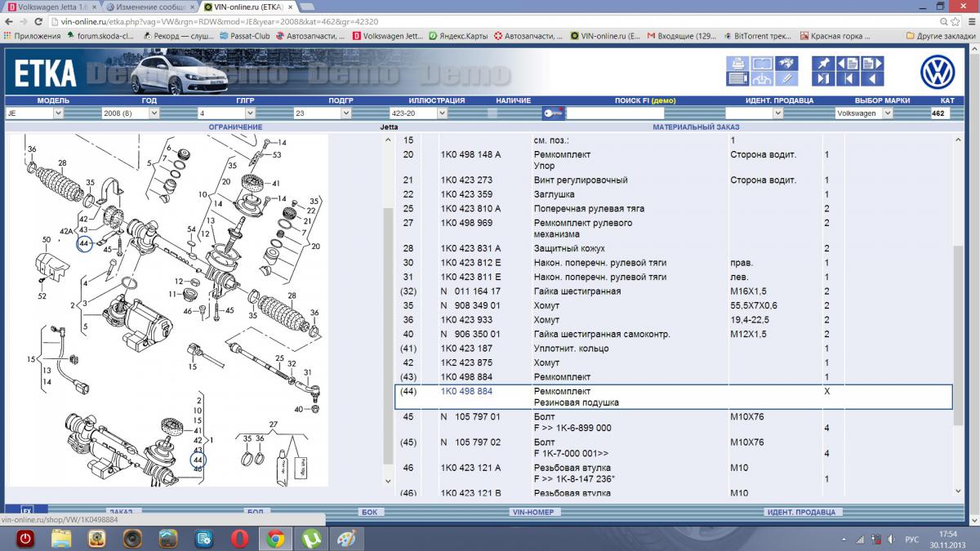980x551 pixels.
Task: Open the ГОД dropdown showing 2008 (8)
Action: pyautogui.click(x=130, y=113)
